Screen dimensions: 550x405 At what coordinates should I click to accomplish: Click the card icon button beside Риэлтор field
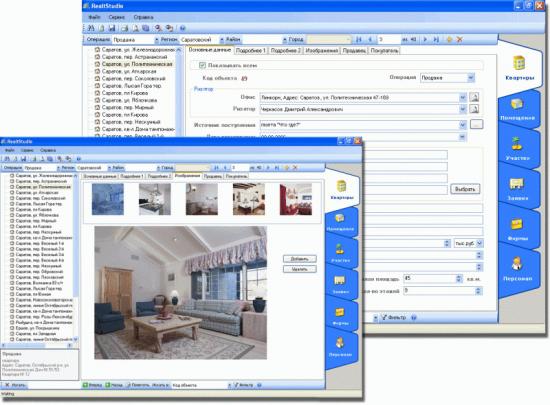coord(474,109)
